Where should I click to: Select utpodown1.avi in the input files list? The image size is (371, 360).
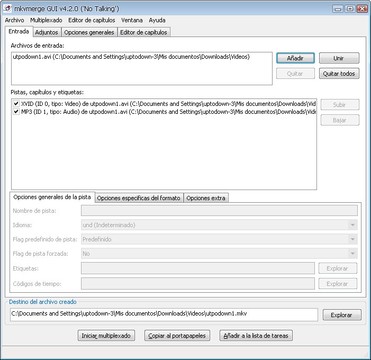click(x=131, y=57)
